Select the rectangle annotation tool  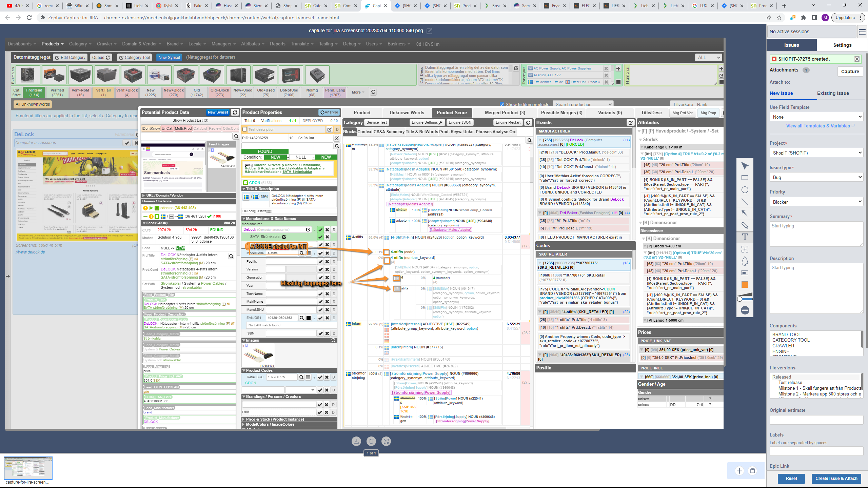[x=745, y=178]
